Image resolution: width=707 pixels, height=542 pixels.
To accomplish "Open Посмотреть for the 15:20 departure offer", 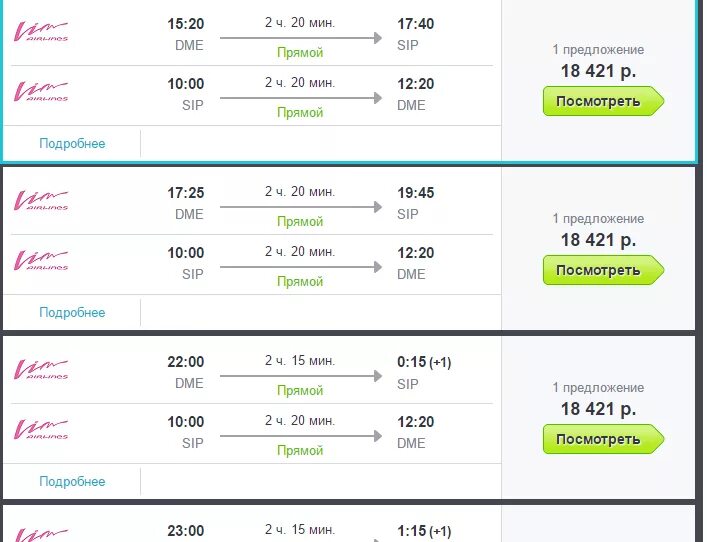I will pyautogui.click(x=603, y=101).
